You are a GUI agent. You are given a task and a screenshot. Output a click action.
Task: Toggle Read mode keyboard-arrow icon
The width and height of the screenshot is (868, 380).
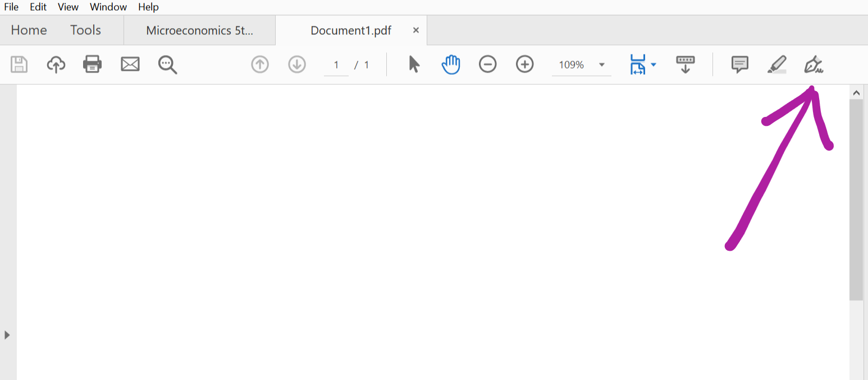tap(685, 64)
